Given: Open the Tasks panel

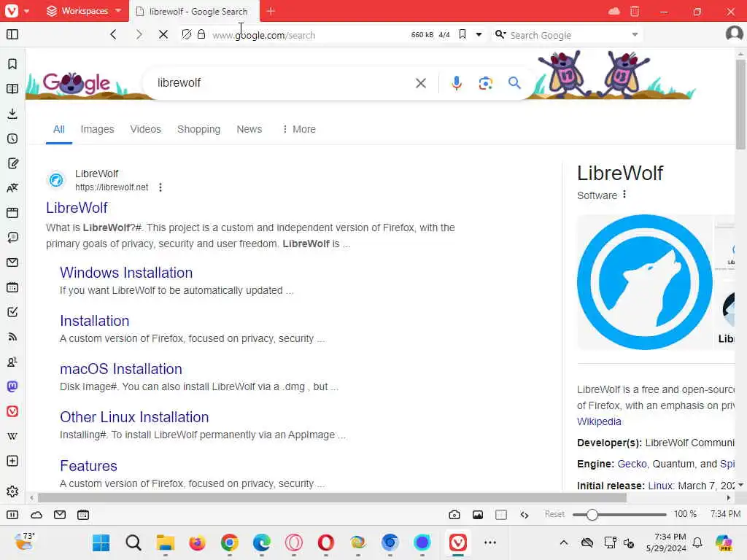Looking at the screenshot, I should point(12,312).
